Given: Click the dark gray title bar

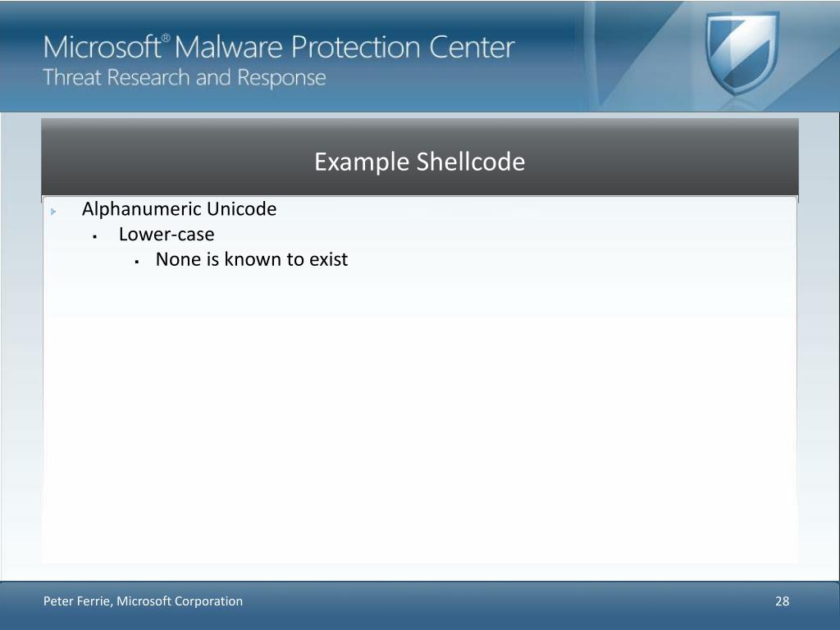Looking at the screenshot, I should point(419,157).
